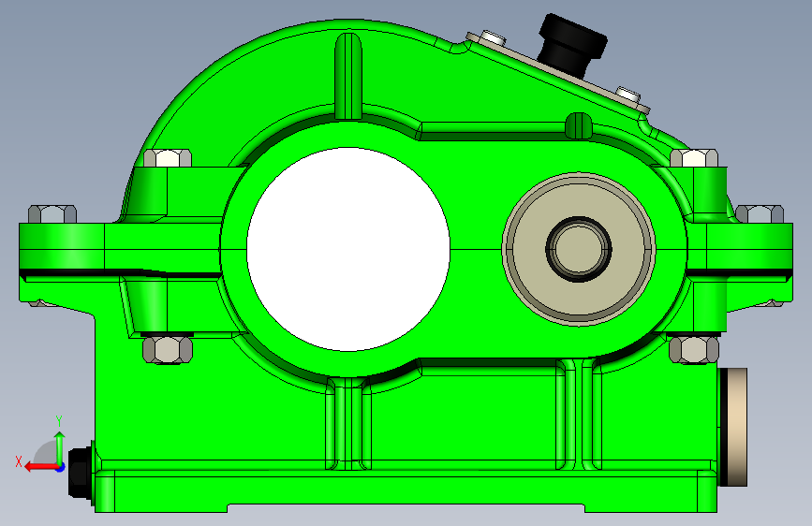812x526 pixels.
Task: Select the vertical rib beneath the large bore
Action: coord(348,423)
